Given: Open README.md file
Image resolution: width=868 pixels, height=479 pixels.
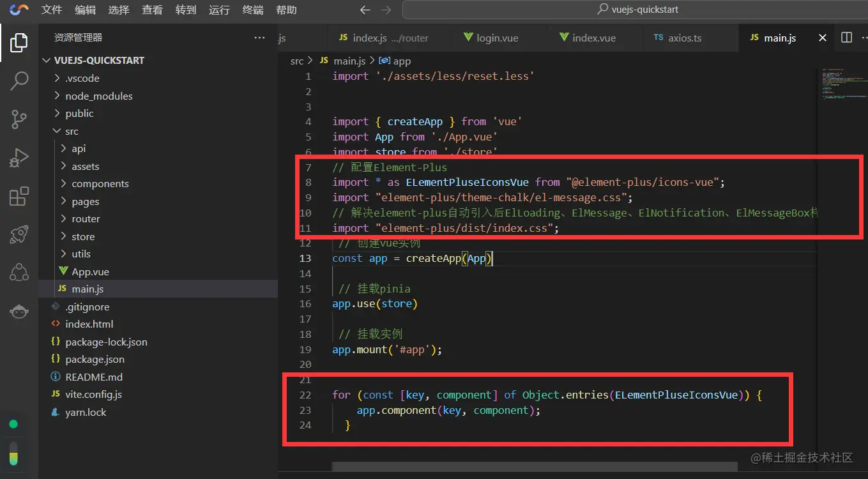Looking at the screenshot, I should [x=158, y=377].
